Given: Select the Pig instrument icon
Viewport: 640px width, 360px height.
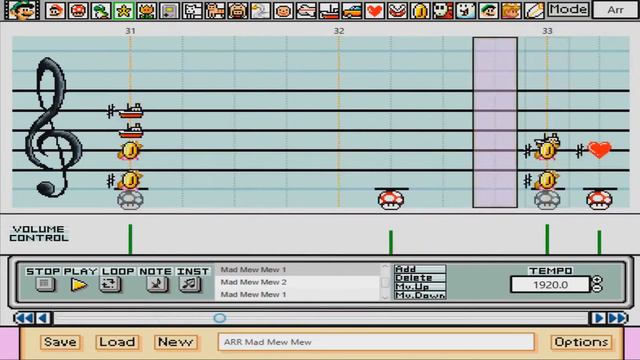Looking at the screenshot, I should (238, 10).
